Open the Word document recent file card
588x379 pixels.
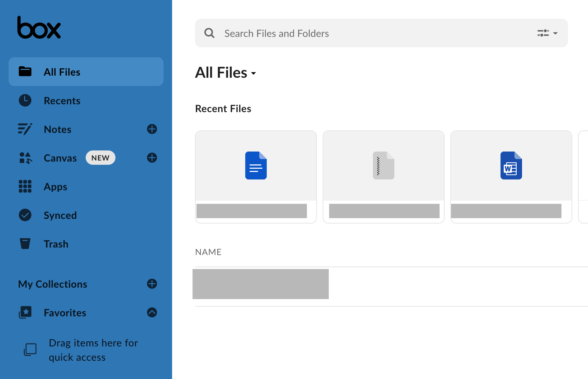click(511, 177)
